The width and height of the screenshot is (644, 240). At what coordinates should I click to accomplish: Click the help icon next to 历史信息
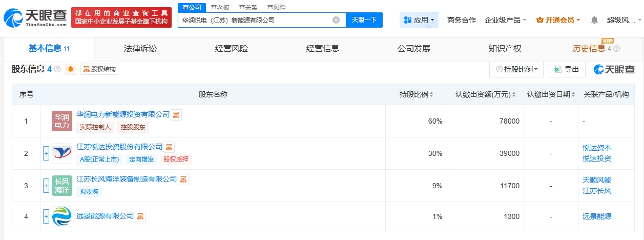tap(616, 49)
